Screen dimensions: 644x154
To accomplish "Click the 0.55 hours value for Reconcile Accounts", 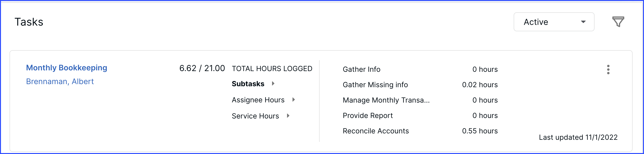I will pyautogui.click(x=480, y=131).
